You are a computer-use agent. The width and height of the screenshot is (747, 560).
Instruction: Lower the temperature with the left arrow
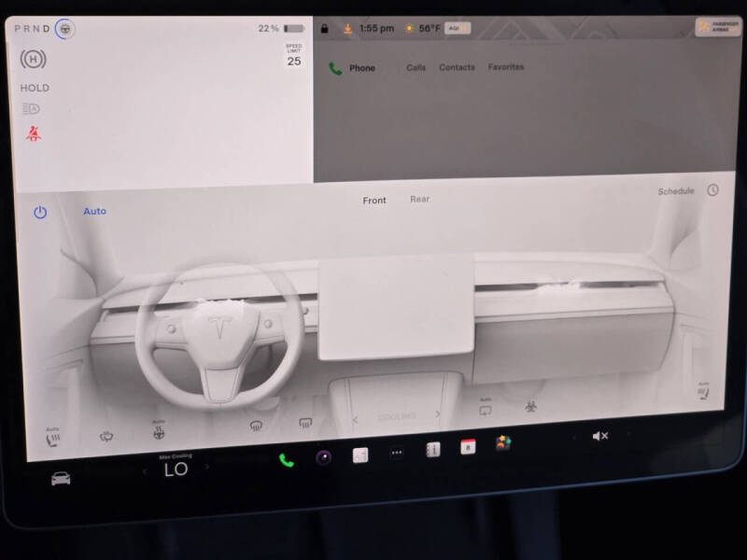145,470
